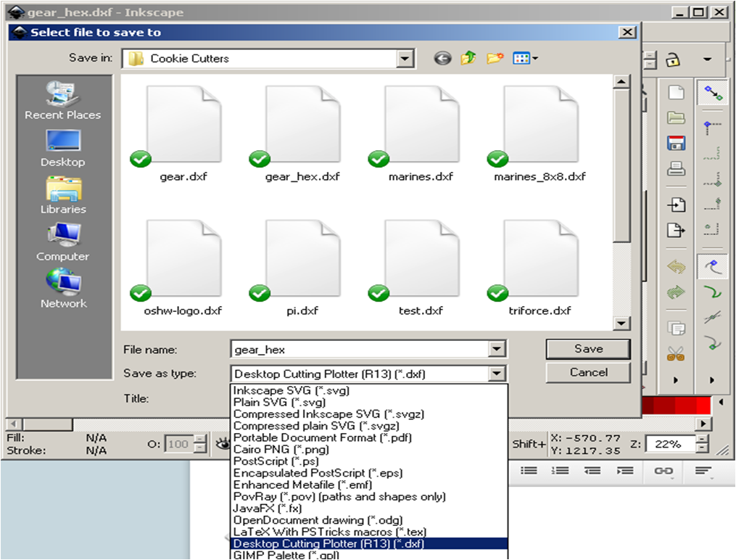Select marines_8x8.dxf file

coord(539,133)
